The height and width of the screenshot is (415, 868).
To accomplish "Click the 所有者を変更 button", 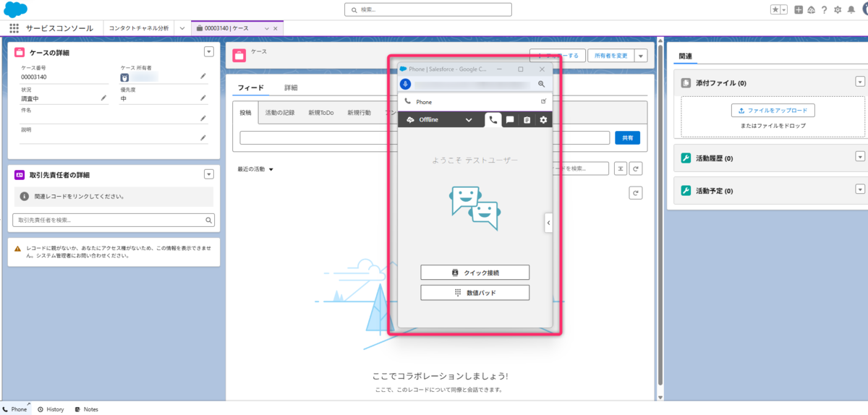I will (611, 56).
